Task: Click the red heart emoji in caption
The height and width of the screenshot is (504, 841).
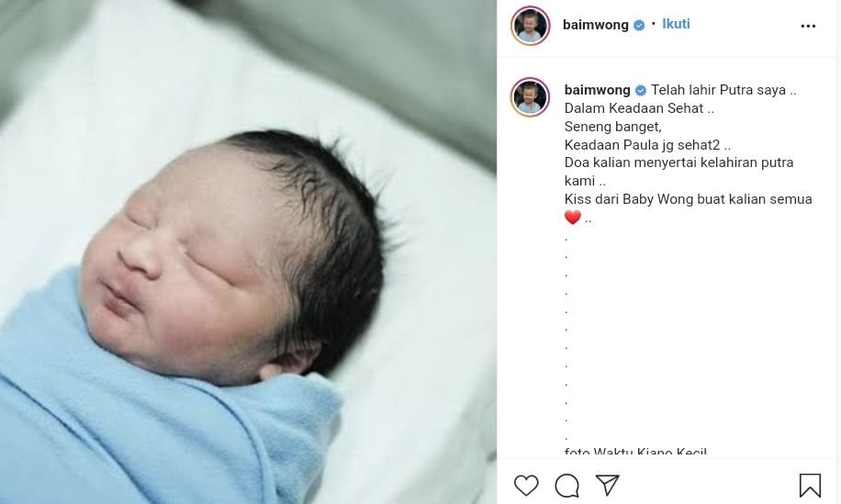Action: (x=573, y=218)
